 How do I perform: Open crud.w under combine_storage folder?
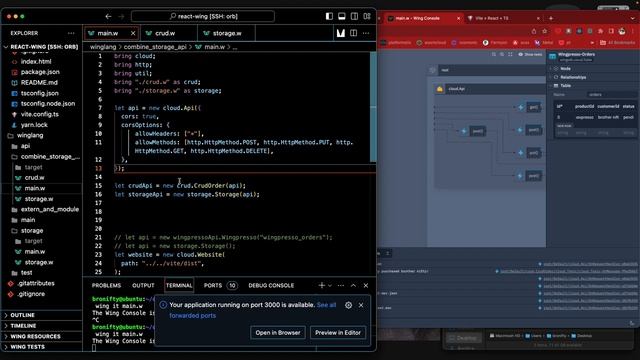pos(34,178)
